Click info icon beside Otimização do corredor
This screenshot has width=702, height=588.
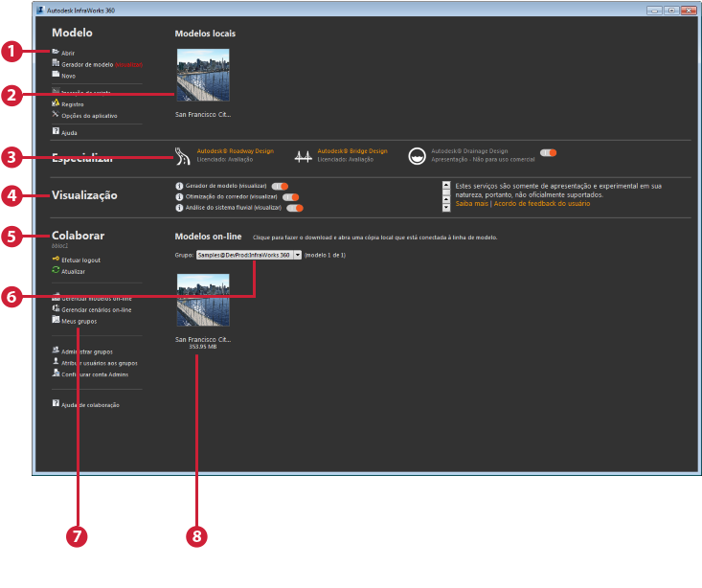click(179, 197)
